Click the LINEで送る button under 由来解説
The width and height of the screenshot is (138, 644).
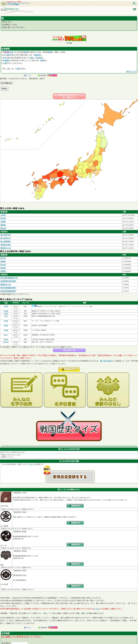pyautogui.click(x=42, y=75)
